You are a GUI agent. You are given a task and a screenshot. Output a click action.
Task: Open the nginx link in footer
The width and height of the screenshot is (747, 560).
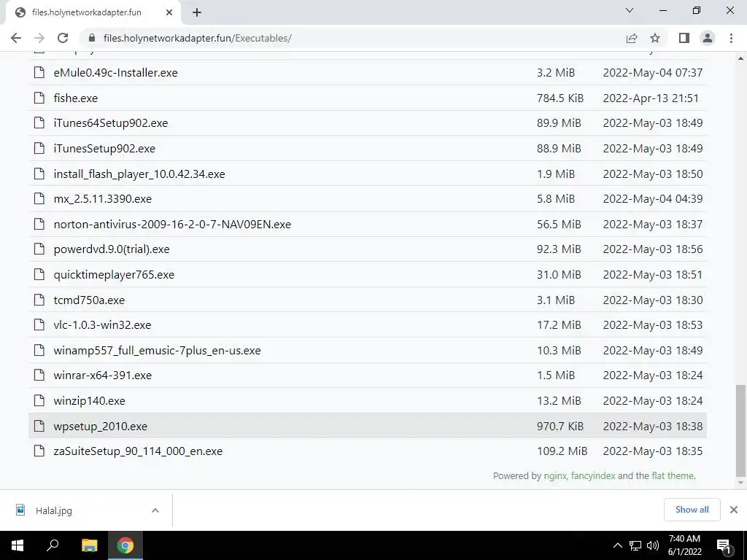(x=555, y=475)
